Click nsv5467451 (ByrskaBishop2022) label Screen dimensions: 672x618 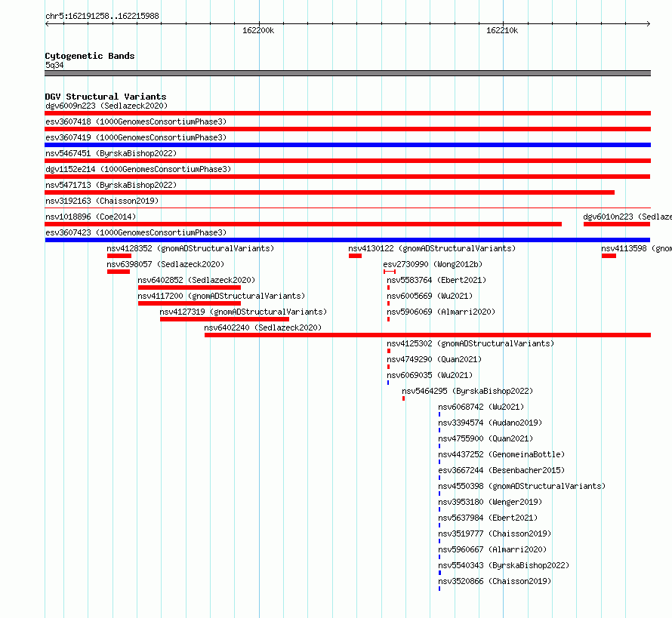point(111,153)
